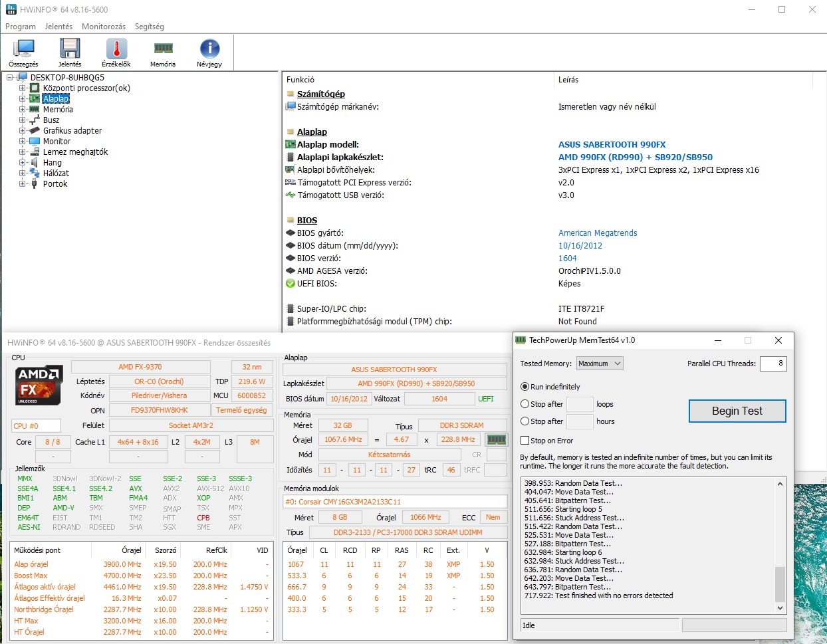Click the 10/16/2012 BIOS date link
The width and height of the screenshot is (827, 644).
click(x=580, y=245)
